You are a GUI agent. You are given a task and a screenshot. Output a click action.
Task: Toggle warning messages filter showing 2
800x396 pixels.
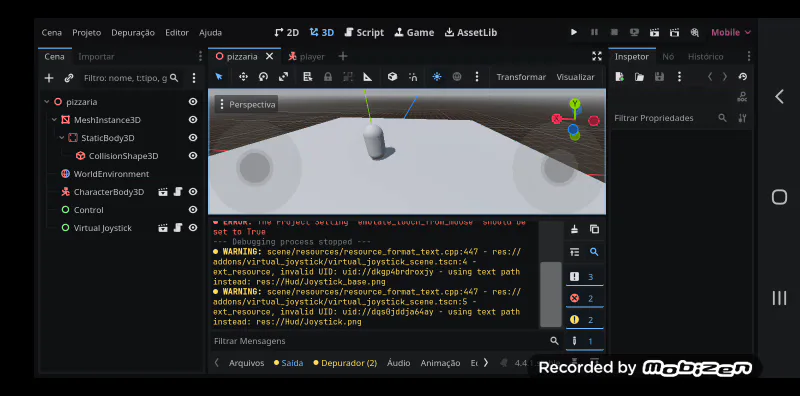(x=584, y=320)
